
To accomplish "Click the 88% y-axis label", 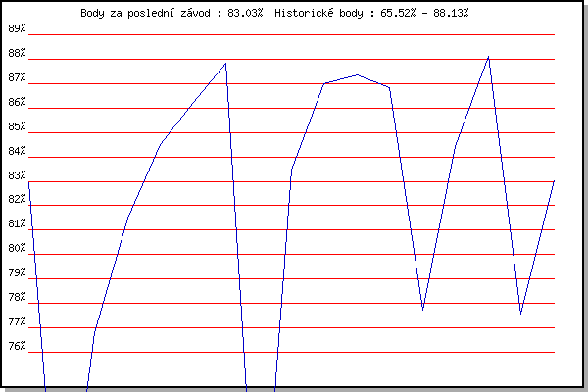I will [18, 53].
